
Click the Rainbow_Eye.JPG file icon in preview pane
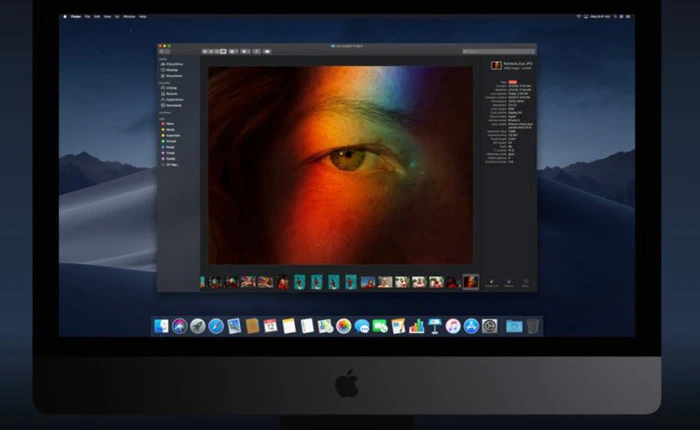(x=496, y=66)
